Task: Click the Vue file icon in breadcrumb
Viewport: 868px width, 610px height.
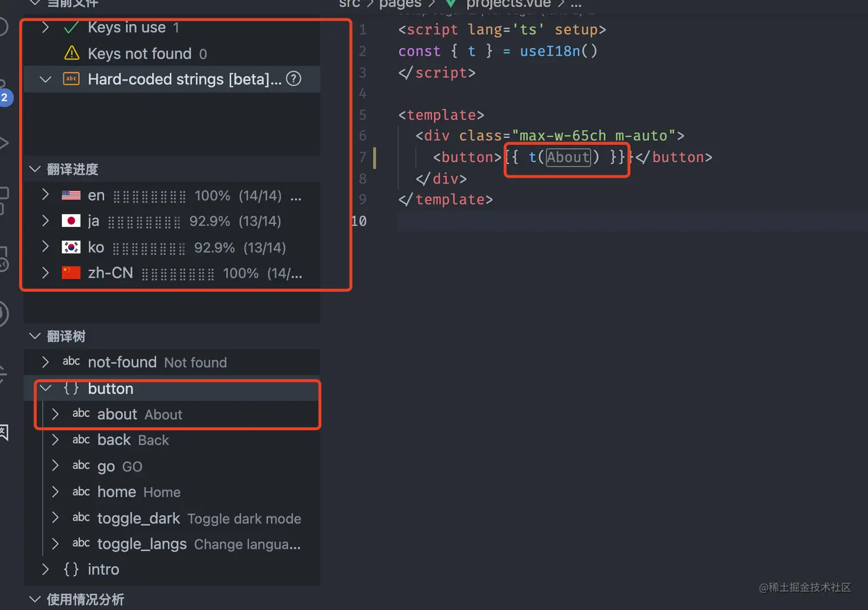Action: pos(451,4)
